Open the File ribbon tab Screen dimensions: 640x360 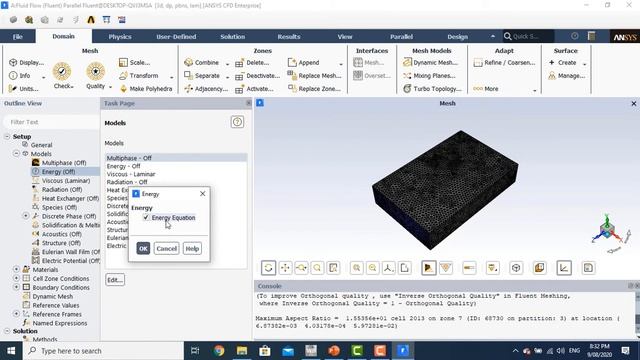point(18,36)
